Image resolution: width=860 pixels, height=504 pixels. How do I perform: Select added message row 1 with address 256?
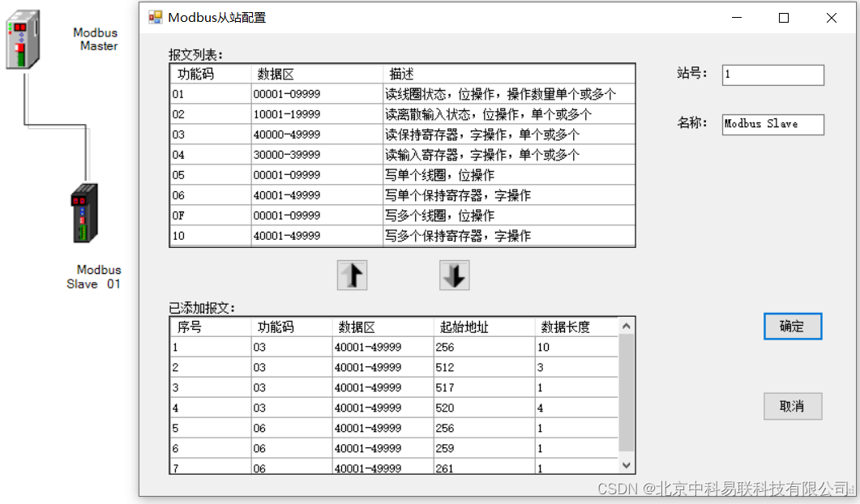coord(395,348)
